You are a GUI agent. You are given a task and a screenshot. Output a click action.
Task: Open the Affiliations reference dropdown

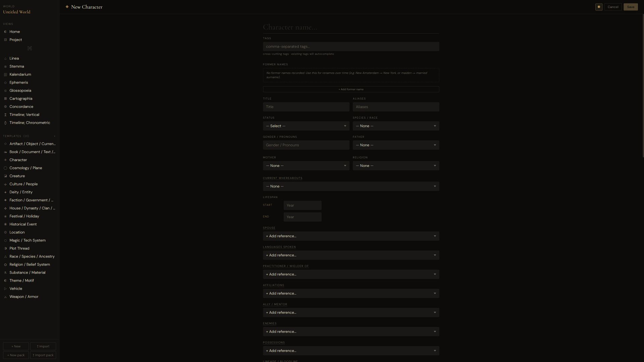pos(351,293)
